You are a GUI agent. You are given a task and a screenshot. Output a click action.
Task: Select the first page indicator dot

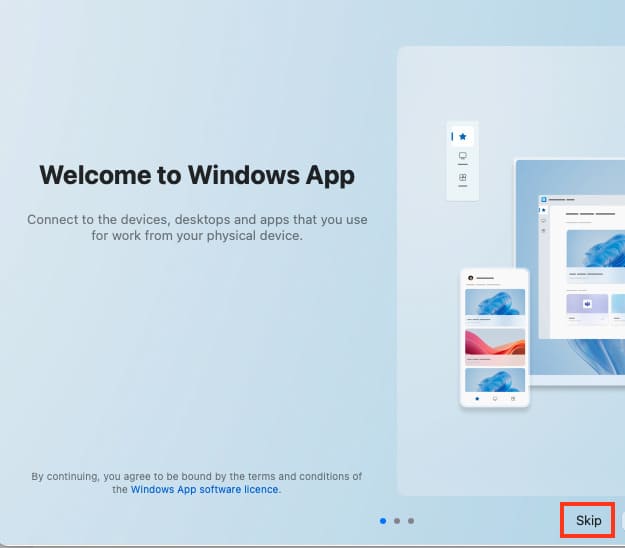(x=384, y=521)
